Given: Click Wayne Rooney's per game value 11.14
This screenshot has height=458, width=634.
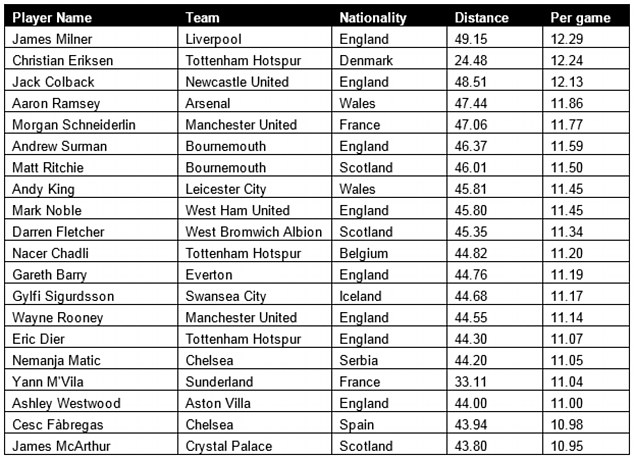Looking at the screenshot, I should pyautogui.click(x=586, y=317).
